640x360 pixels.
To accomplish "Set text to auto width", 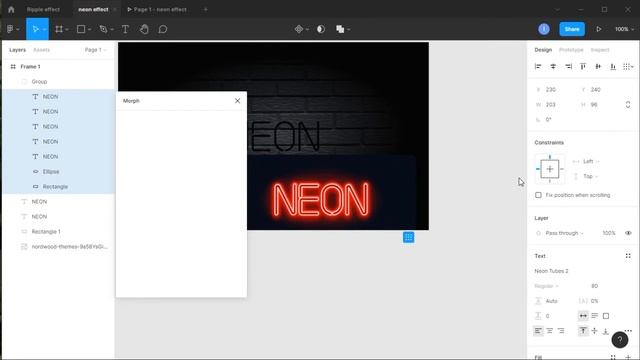I will coord(583,316).
